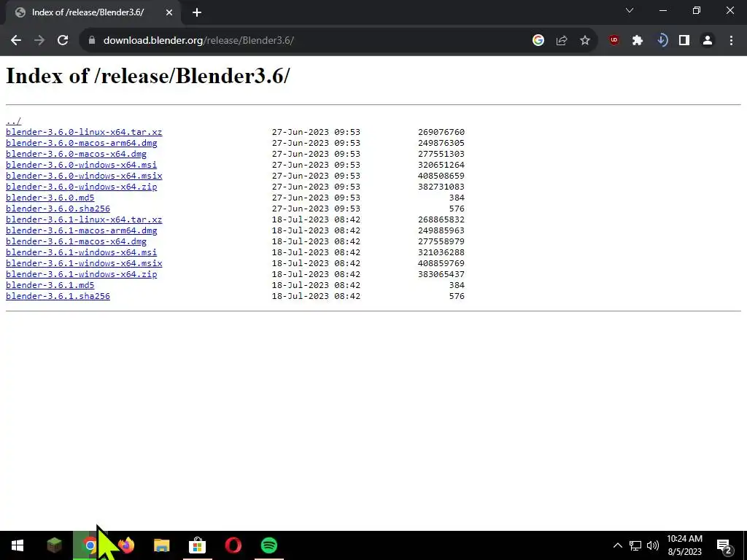Open a new browser tab
This screenshot has height=560, width=747.
(197, 12)
